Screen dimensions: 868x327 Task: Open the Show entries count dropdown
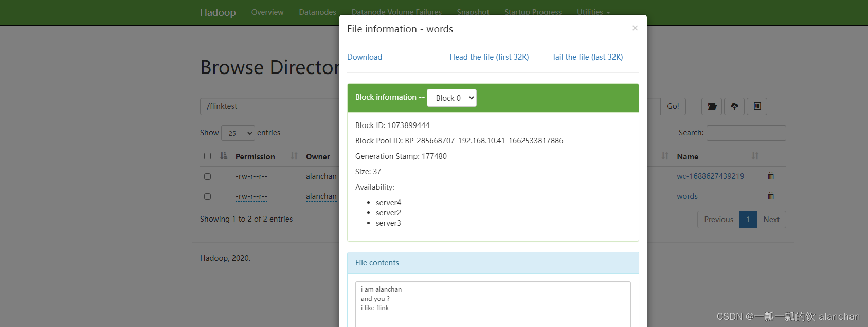(238, 133)
